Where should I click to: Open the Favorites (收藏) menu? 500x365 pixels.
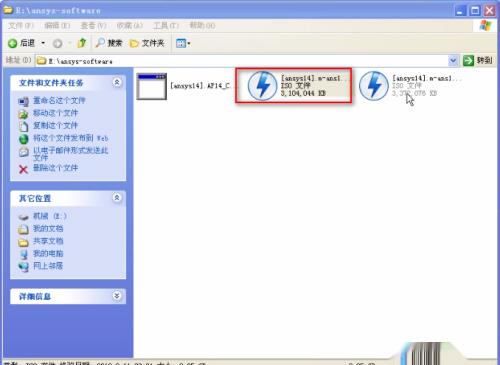130,26
